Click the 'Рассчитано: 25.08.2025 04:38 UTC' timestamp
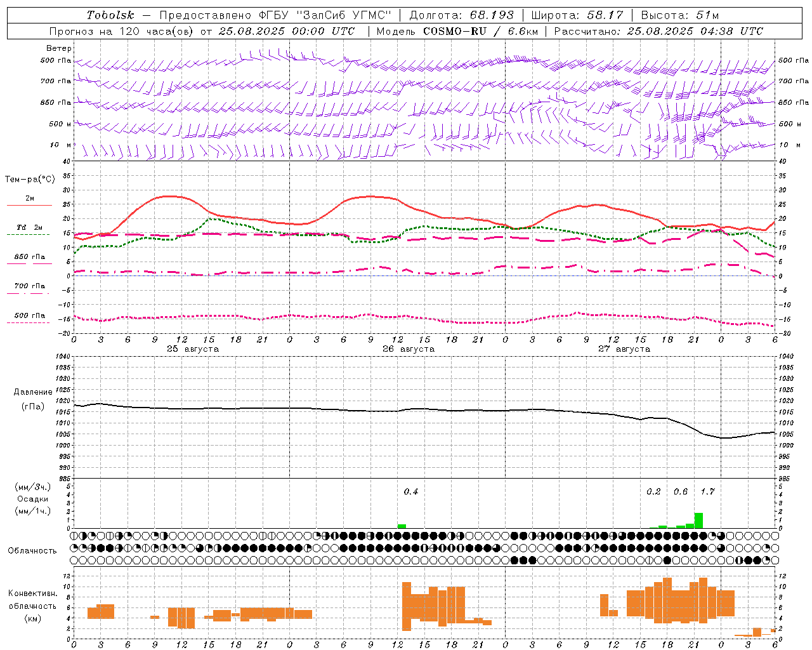The image size is (812, 650). pyautogui.click(x=658, y=31)
